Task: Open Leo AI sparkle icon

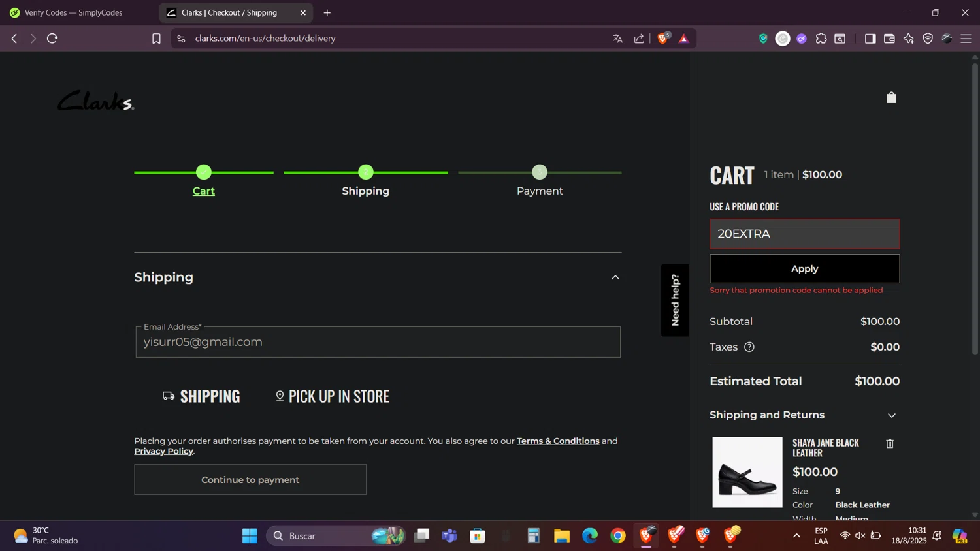Action: [x=909, y=39]
